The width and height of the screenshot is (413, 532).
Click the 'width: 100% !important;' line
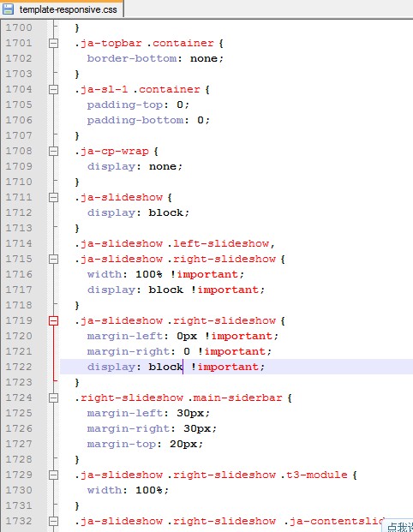165,274
